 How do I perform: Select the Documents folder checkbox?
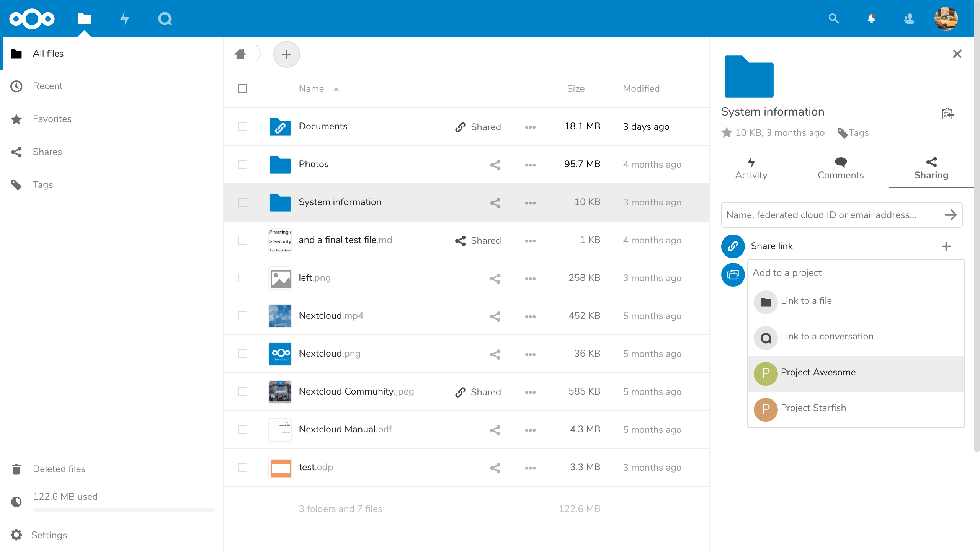coord(242,126)
